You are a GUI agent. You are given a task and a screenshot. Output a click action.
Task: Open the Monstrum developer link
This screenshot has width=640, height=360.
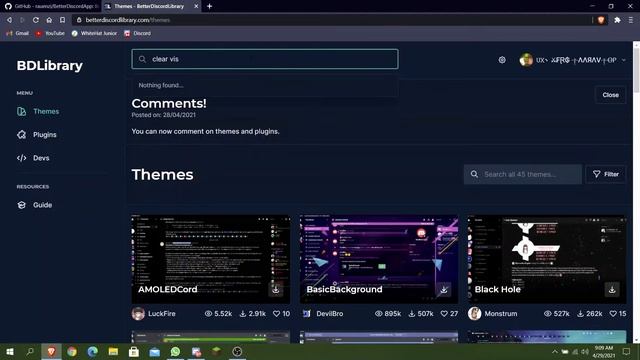(501, 313)
